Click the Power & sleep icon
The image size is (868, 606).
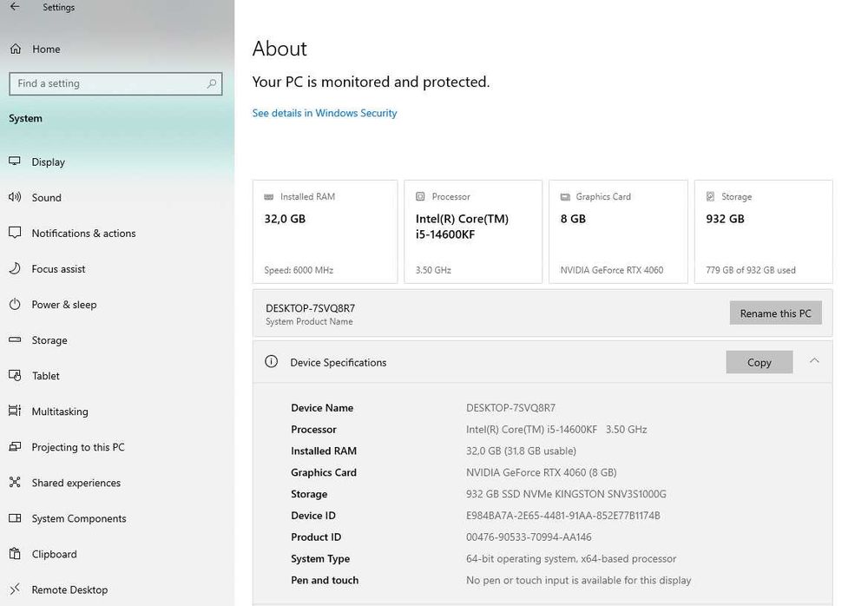click(x=15, y=305)
